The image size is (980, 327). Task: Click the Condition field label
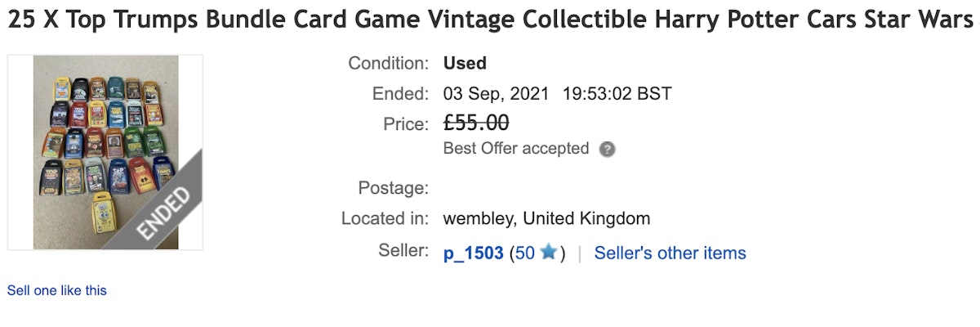click(x=388, y=63)
